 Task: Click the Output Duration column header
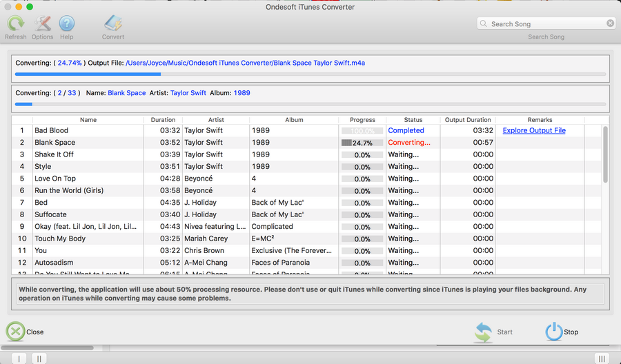point(468,120)
